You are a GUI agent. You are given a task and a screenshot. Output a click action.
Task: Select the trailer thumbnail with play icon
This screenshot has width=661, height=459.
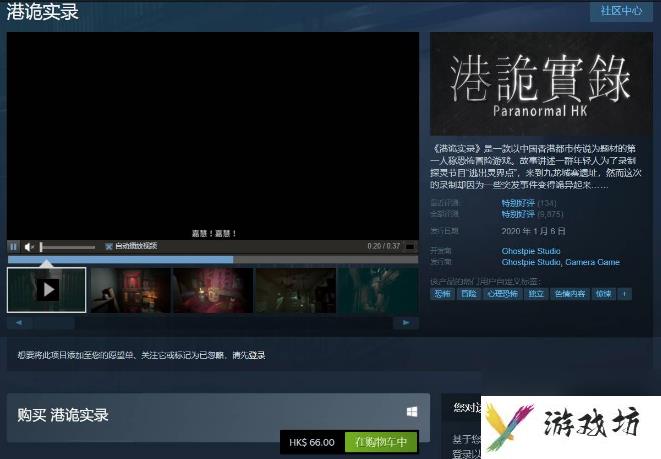point(46,290)
